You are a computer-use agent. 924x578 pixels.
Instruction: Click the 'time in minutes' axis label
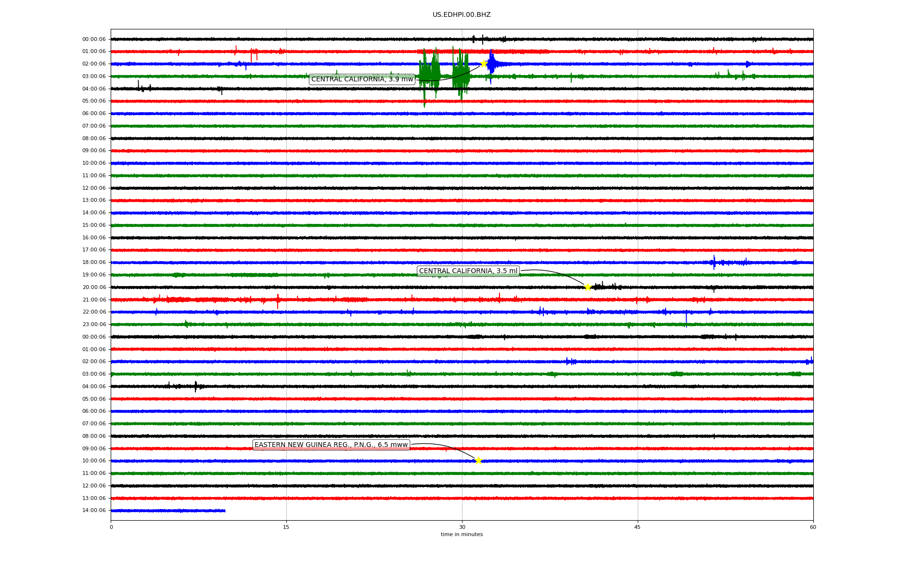click(462, 535)
